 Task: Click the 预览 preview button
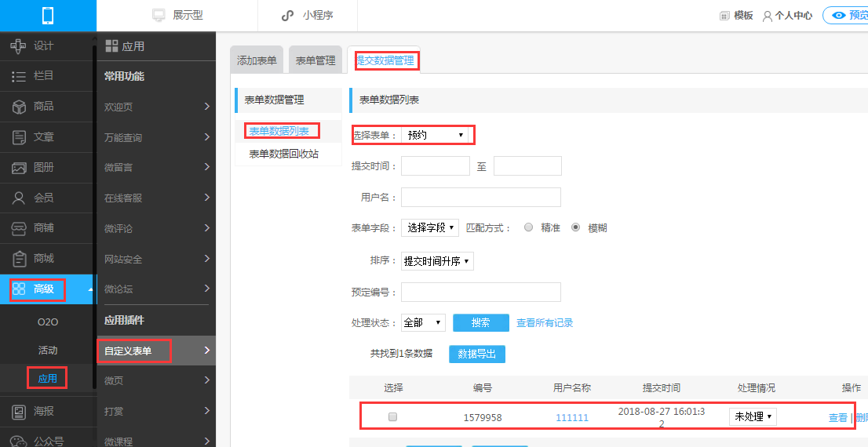click(x=845, y=16)
